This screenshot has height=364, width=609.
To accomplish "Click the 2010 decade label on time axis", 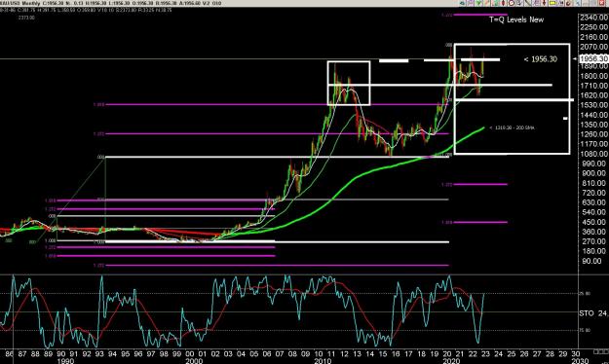I will point(323,361).
